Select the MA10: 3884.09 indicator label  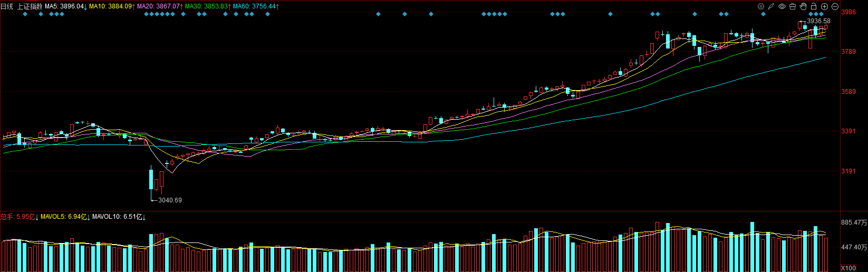coord(112,6)
